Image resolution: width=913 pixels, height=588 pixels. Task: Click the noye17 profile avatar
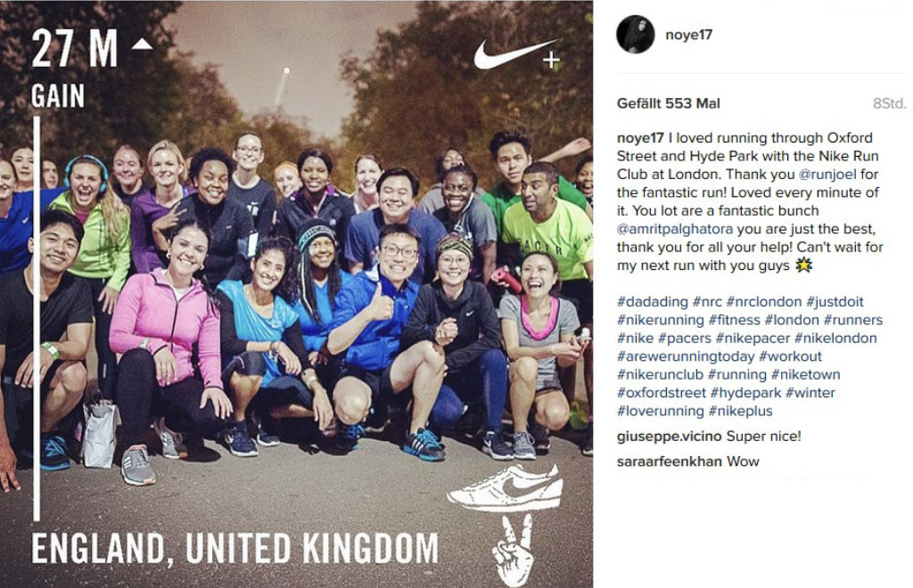coord(635,35)
